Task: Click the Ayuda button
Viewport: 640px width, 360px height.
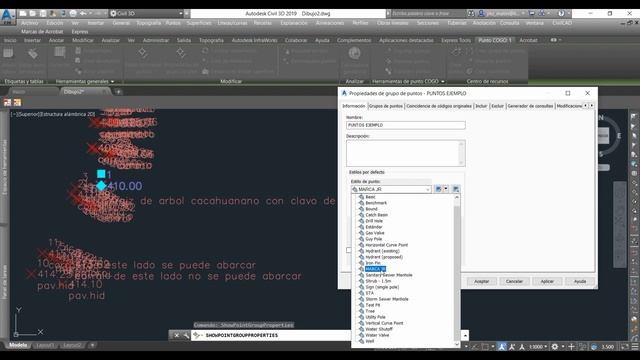Action: [x=580, y=281]
